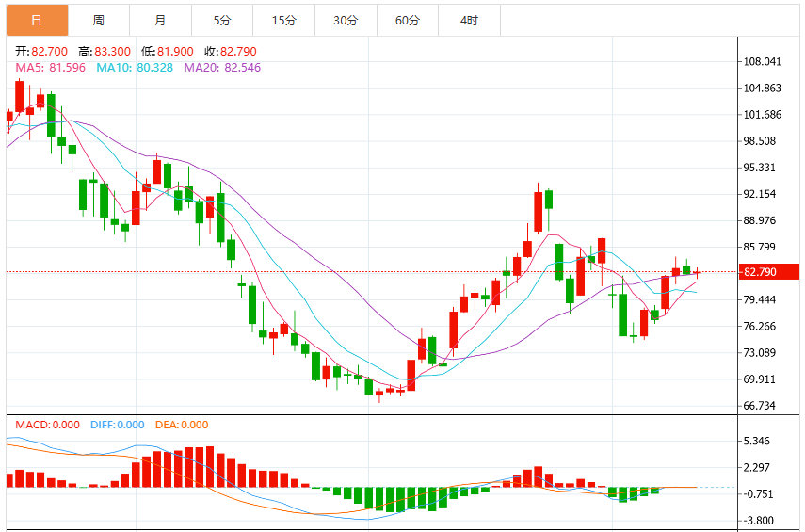The width and height of the screenshot is (805, 532).
Task: Click the 108.041 price axis label
Action: [763, 61]
